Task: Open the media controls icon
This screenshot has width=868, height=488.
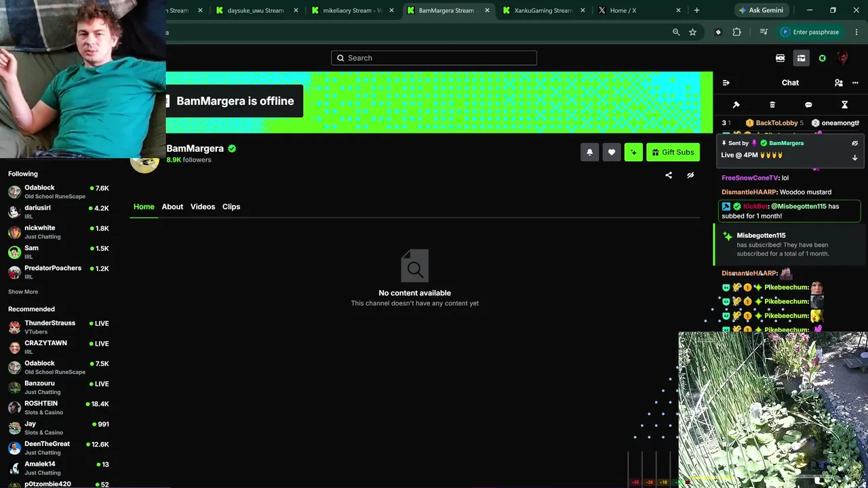Action: click(764, 32)
